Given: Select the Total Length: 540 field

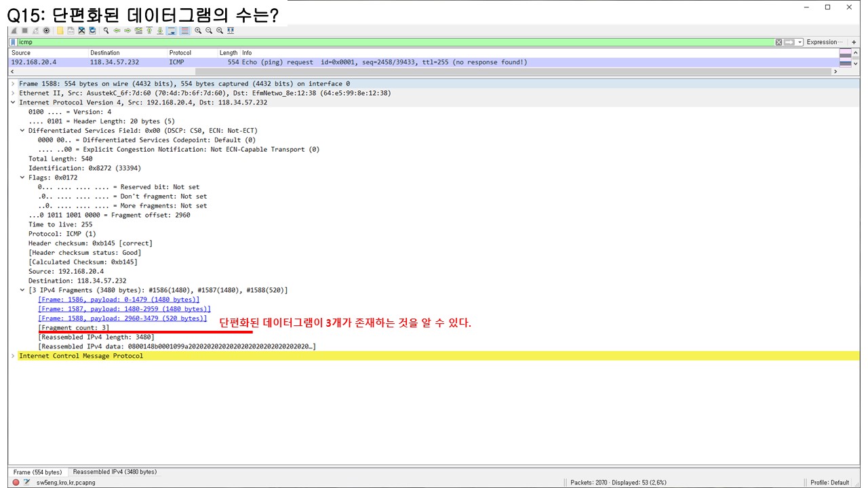Looking at the screenshot, I should tap(60, 159).
